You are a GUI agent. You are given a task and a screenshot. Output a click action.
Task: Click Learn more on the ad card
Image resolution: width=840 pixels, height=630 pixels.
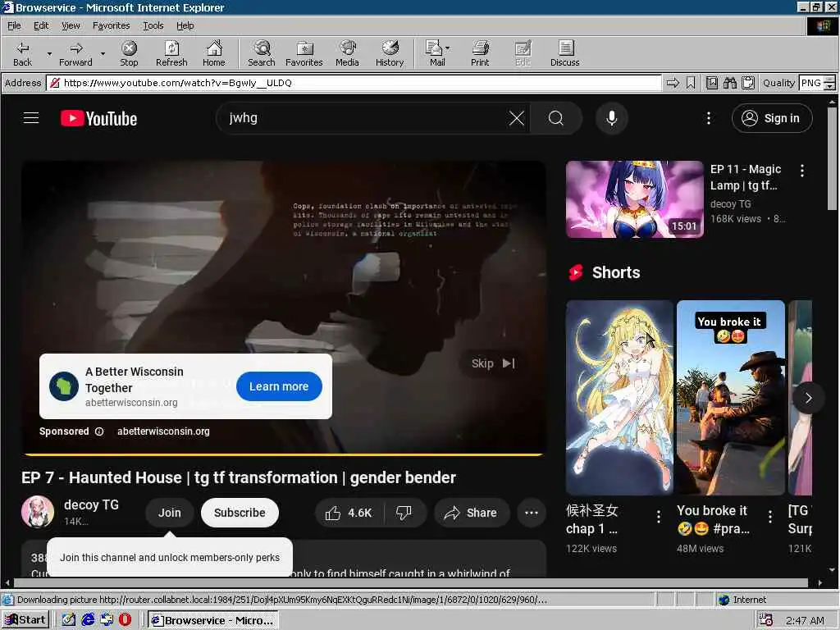coord(279,386)
